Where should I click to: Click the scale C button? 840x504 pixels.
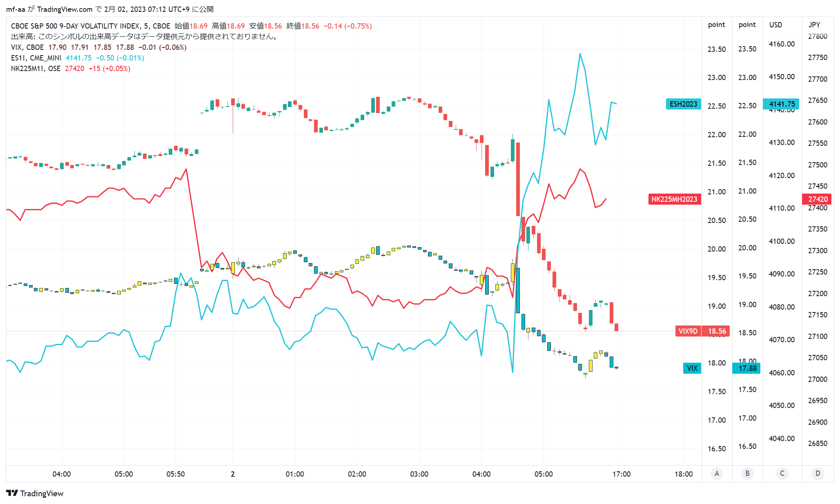(782, 473)
